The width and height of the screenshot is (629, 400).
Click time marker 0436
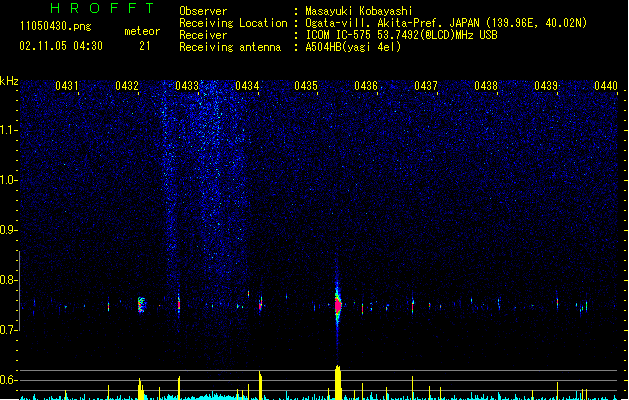(x=366, y=86)
